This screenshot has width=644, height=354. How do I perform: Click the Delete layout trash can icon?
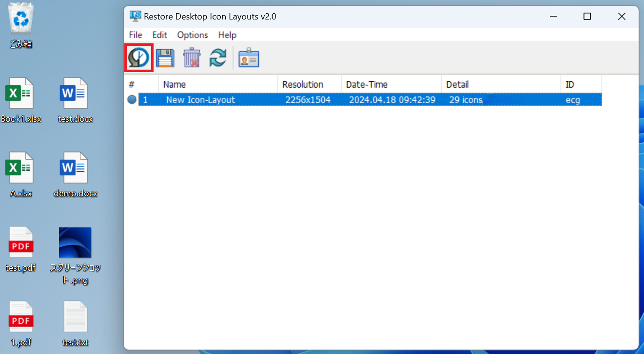[x=192, y=58]
